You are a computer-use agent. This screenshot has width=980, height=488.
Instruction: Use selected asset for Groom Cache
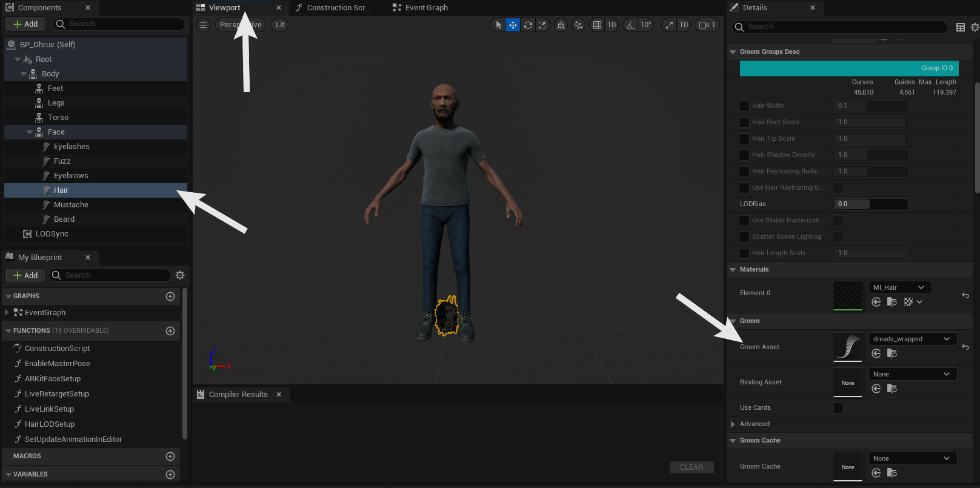(x=876, y=473)
